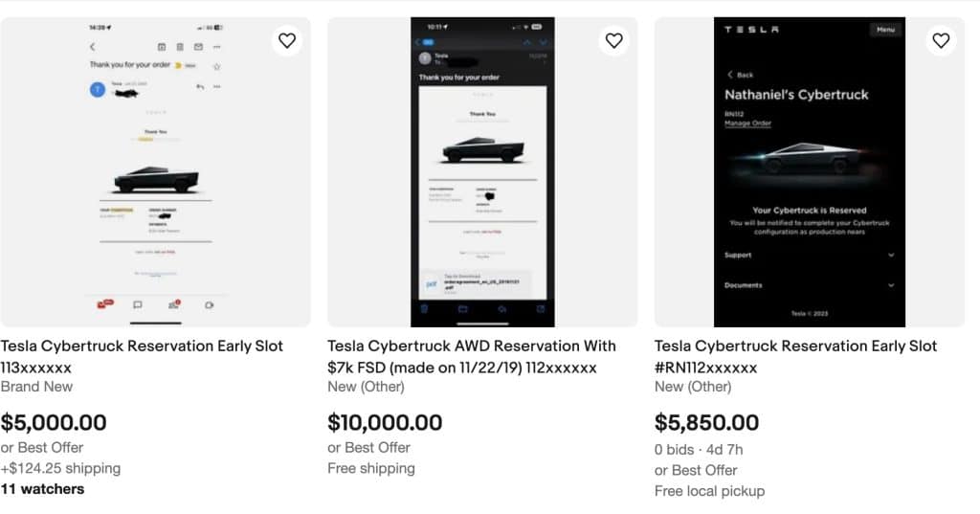Star the 'Thank you for your order' email
Image resolution: width=980 pixels, height=514 pixels.
point(216,65)
